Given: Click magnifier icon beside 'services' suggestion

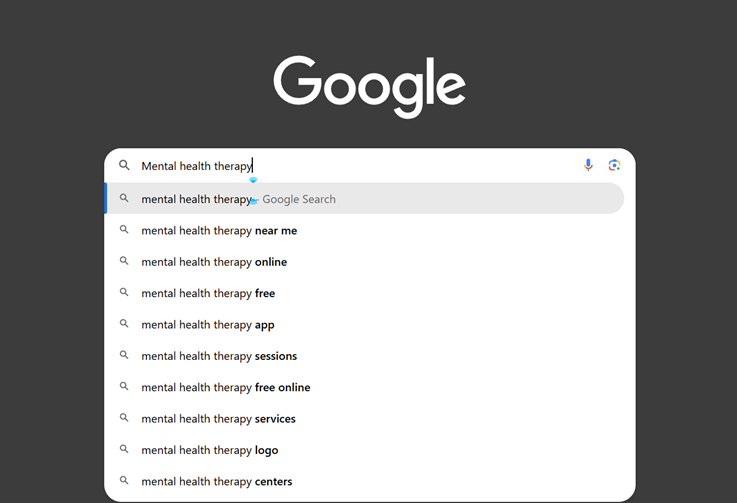Looking at the screenshot, I should pyautogui.click(x=124, y=417).
